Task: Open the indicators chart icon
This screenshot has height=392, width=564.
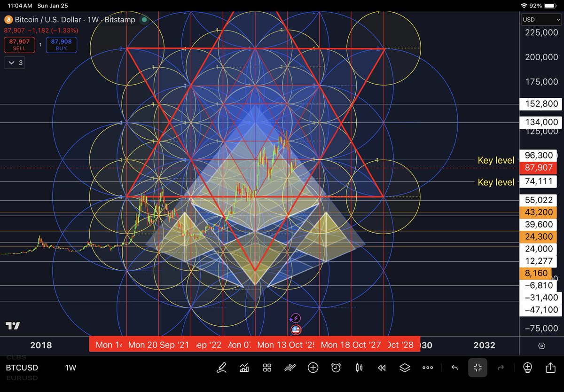Action: pyautogui.click(x=244, y=368)
